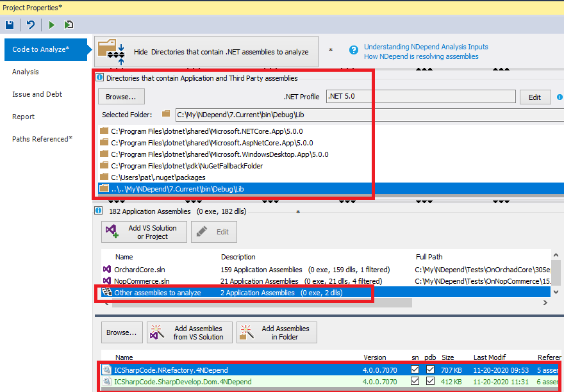The height and width of the screenshot is (392, 564).
Task: Click Size column header of assemblies list
Action: point(448,357)
